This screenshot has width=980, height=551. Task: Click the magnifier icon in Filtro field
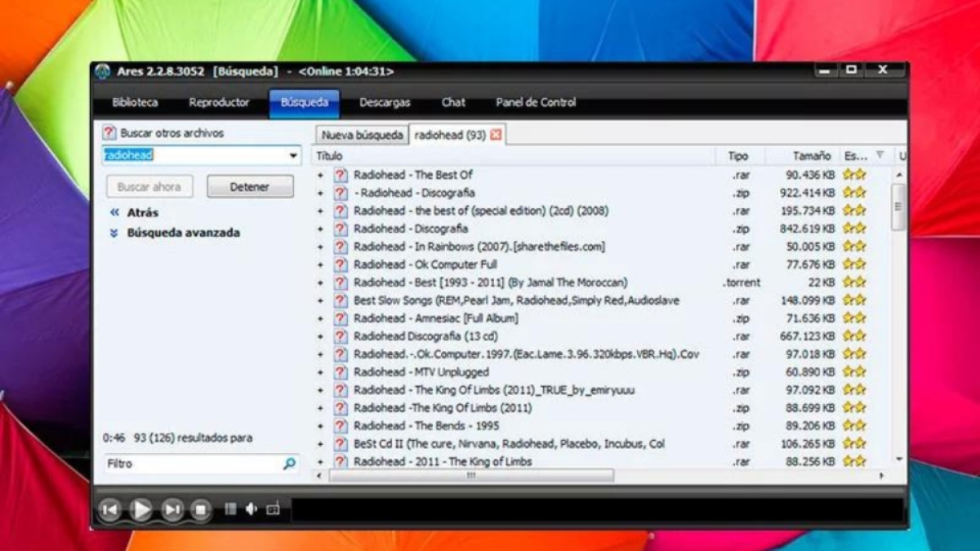[289, 464]
